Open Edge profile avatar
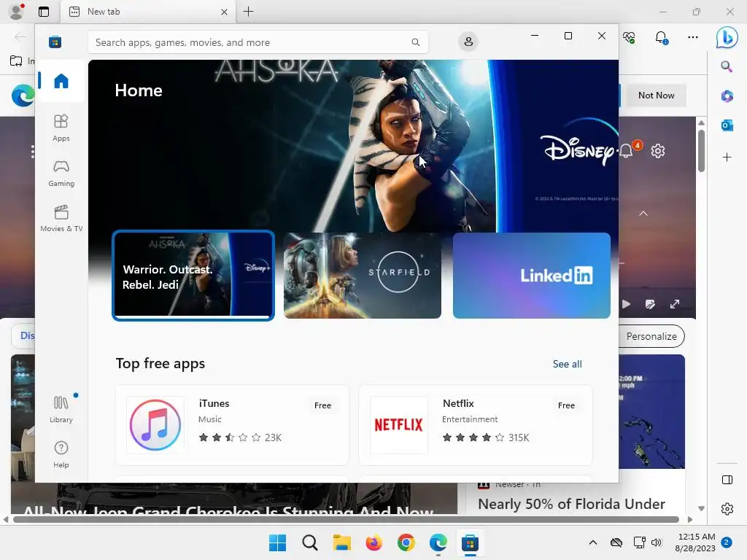 point(17,12)
